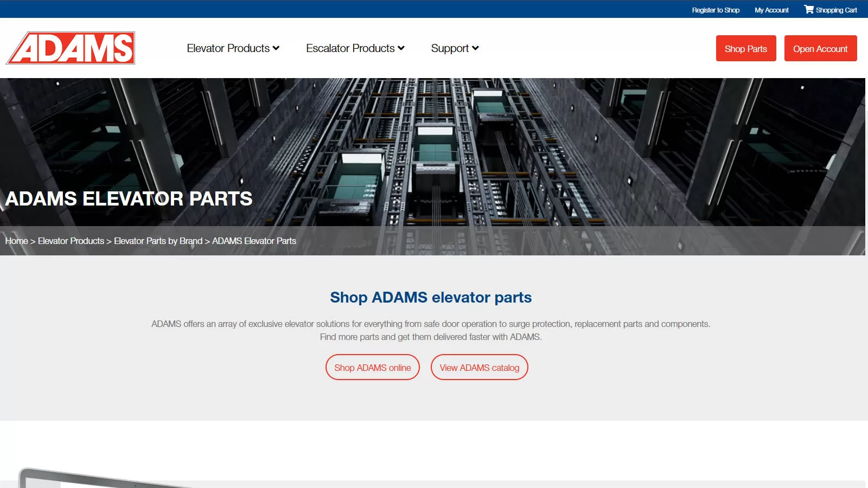Click Shop ADAMS online button
Image resolution: width=868 pixels, height=488 pixels.
tap(373, 367)
